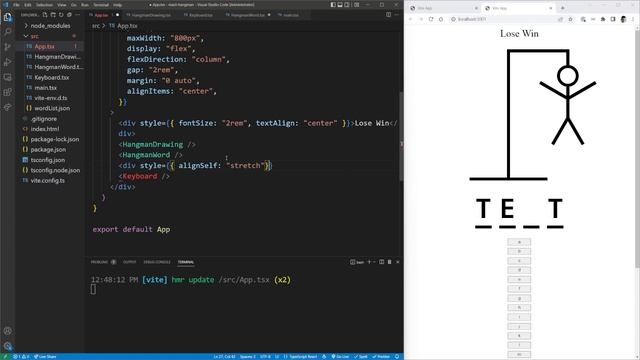
Task: Create new folder in Explorer header
Action: pyautogui.click(x=53, y=15)
